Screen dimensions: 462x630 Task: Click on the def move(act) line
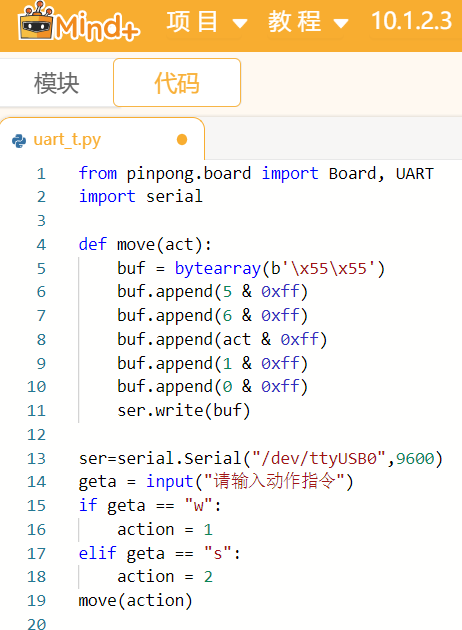(145, 244)
